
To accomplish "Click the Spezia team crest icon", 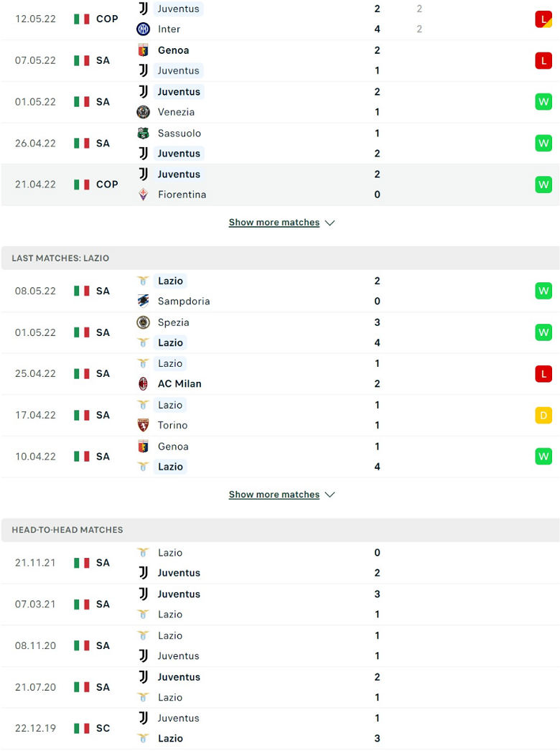I will click(144, 322).
